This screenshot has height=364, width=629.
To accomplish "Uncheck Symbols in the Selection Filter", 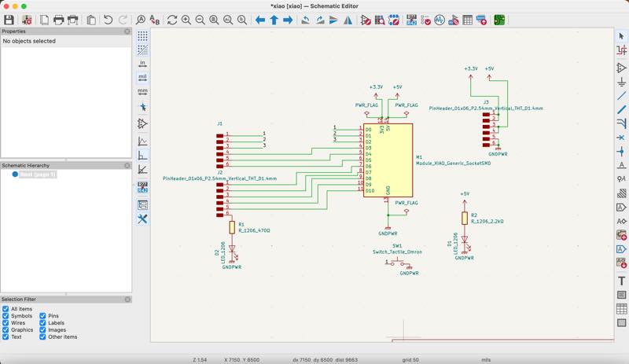I will click(6, 316).
